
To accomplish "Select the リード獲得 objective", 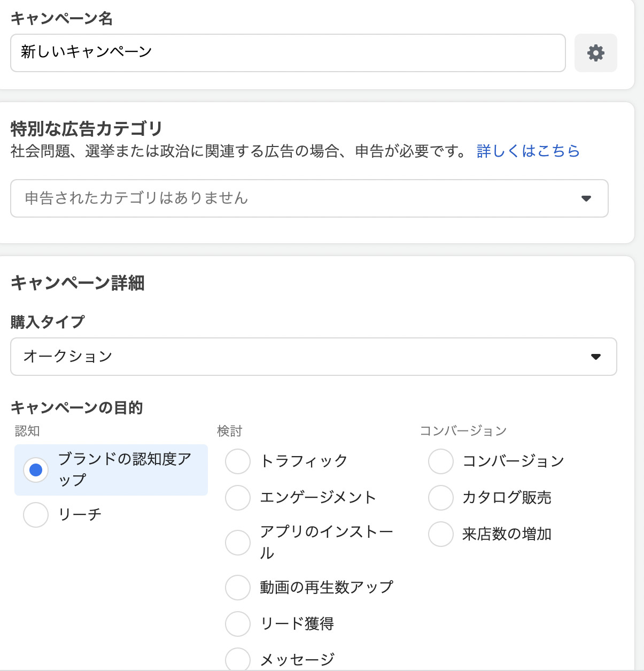I will pyautogui.click(x=237, y=623).
